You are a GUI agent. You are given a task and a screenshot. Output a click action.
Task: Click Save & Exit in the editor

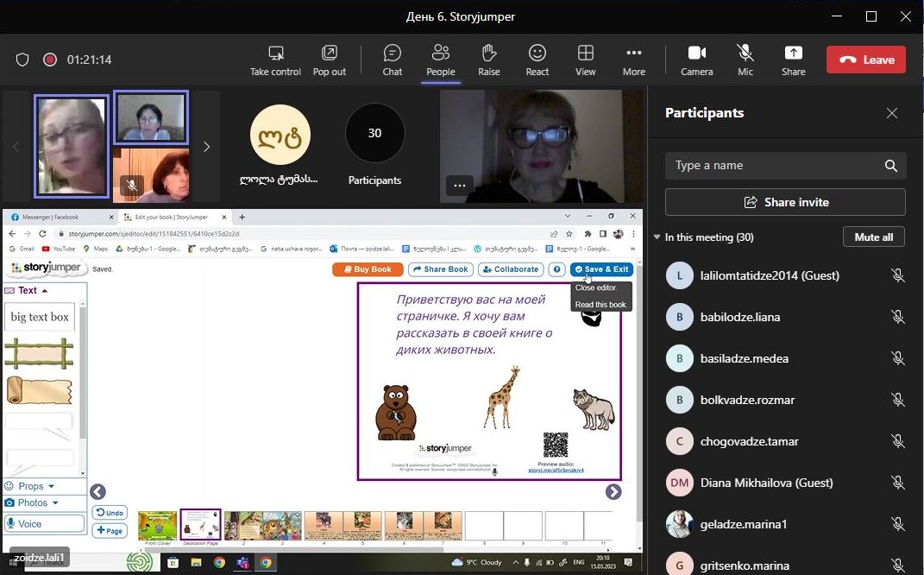tap(601, 269)
